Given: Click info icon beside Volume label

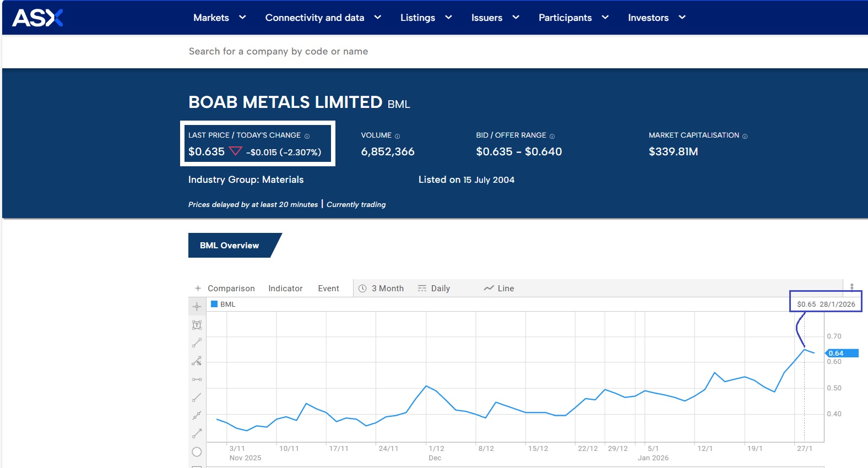Looking at the screenshot, I should pos(397,136).
